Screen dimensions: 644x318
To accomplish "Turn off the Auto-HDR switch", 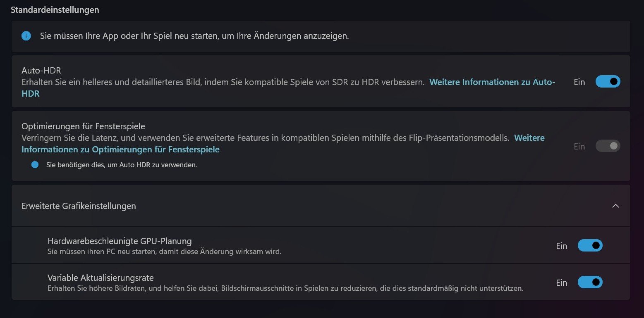I will pos(608,82).
